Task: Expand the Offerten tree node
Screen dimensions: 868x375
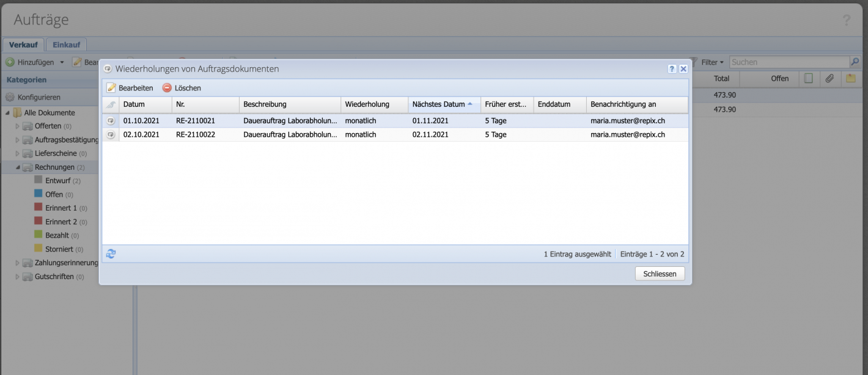Action: tap(18, 126)
